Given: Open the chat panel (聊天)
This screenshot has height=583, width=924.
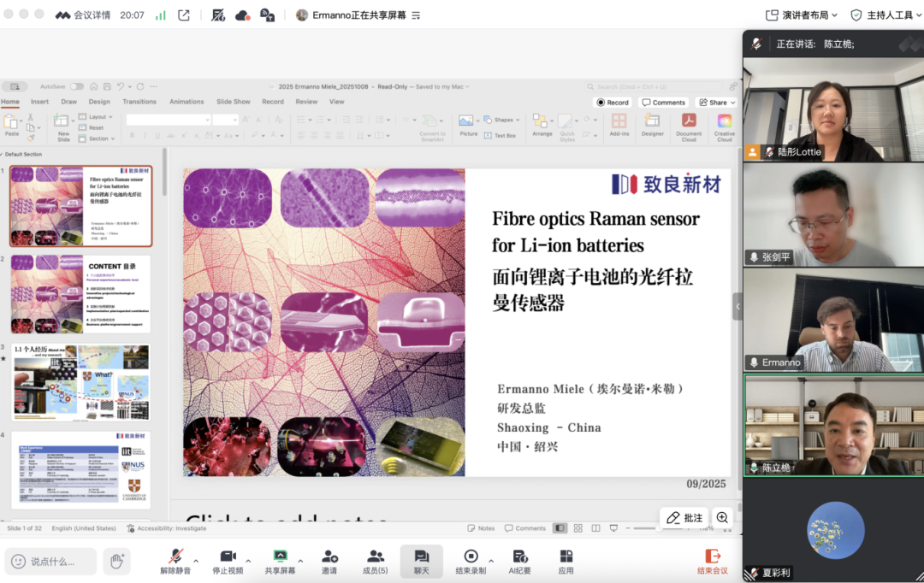Looking at the screenshot, I should (x=421, y=560).
